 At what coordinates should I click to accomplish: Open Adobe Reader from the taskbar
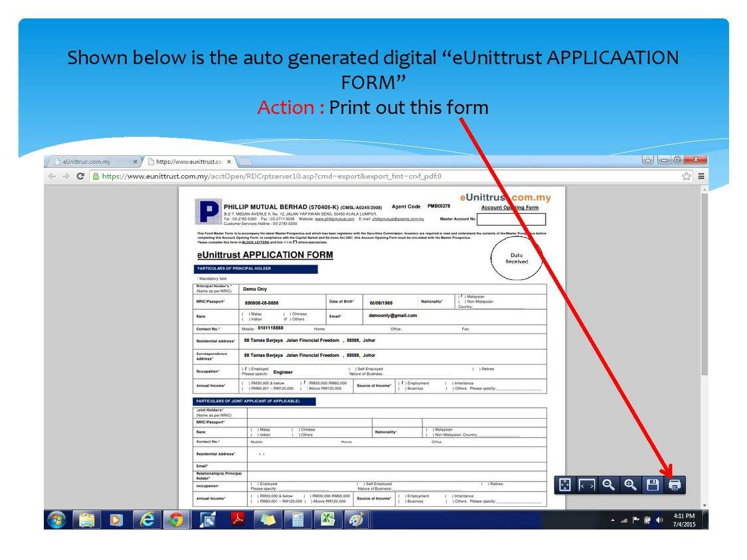click(x=237, y=520)
